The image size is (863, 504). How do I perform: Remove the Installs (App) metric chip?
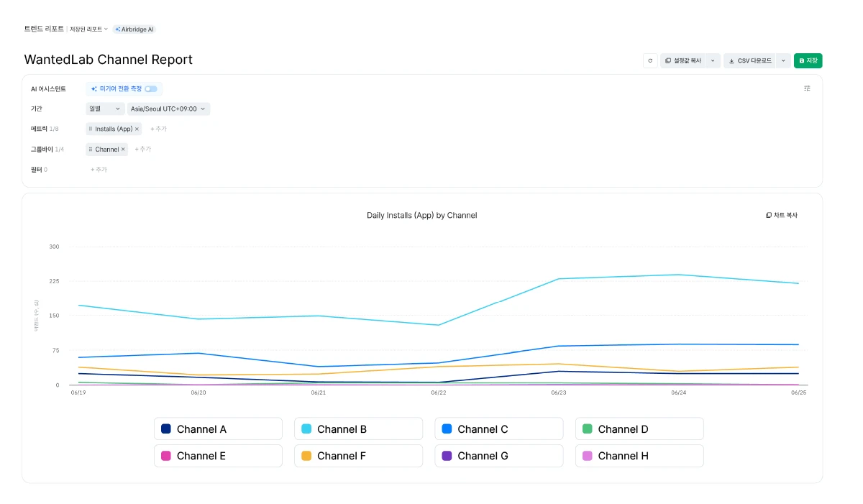137,129
